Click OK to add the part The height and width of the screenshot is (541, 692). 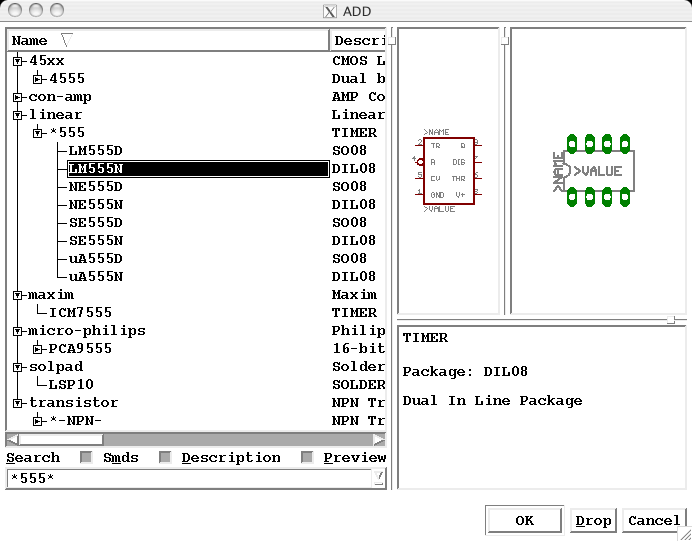coord(524,521)
